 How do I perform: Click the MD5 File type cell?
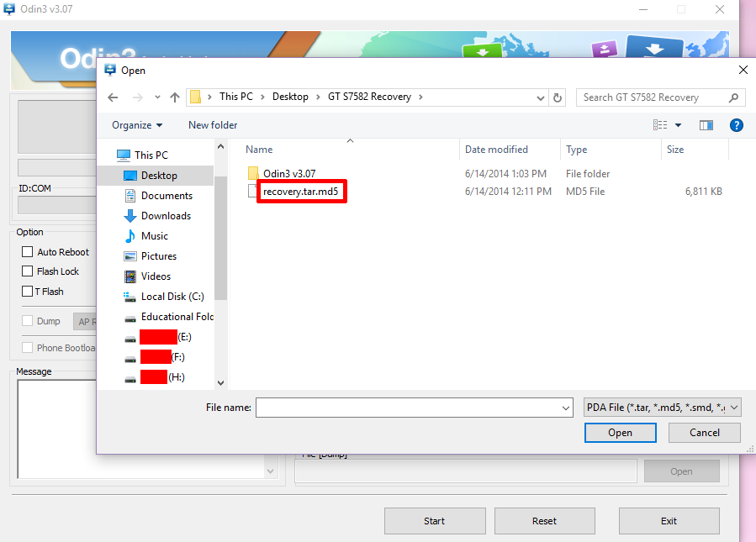point(584,192)
